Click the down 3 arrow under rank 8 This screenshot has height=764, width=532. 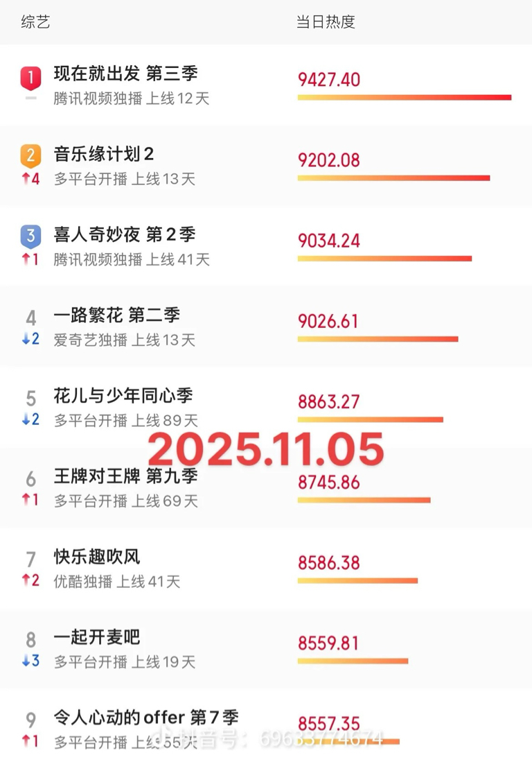point(30,661)
